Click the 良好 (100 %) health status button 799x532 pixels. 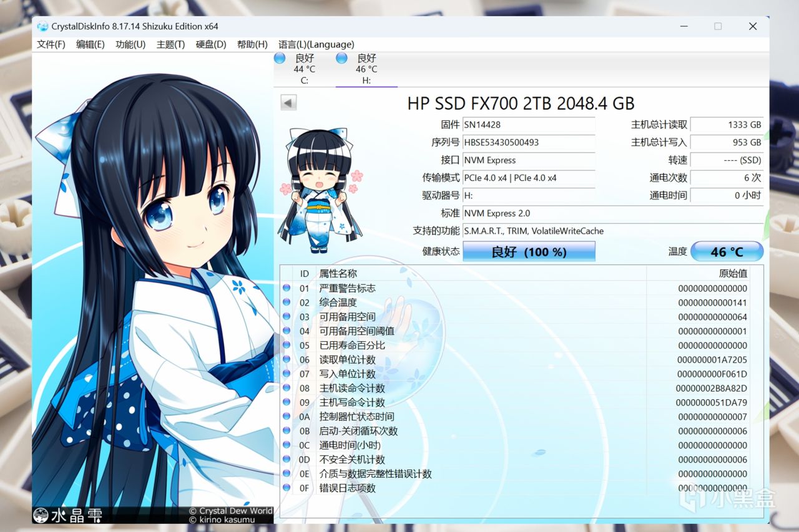[529, 251]
